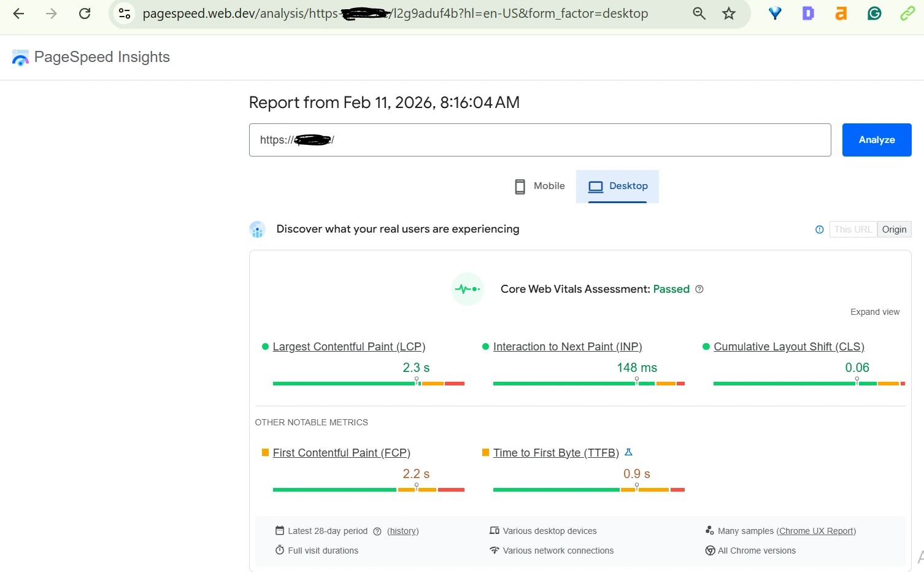The height and width of the screenshot is (572, 924).
Task: Click the INP distribution bar
Action: point(589,384)
